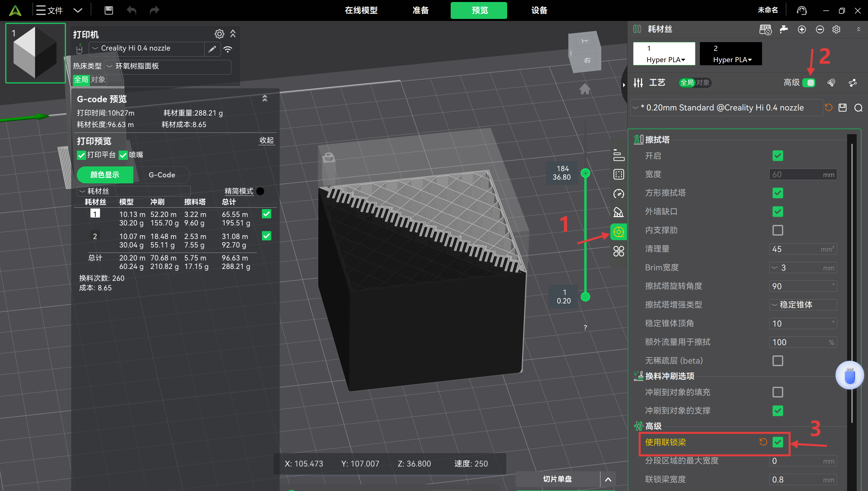Switch to the Prepare (准备) tab

(420, 10)
